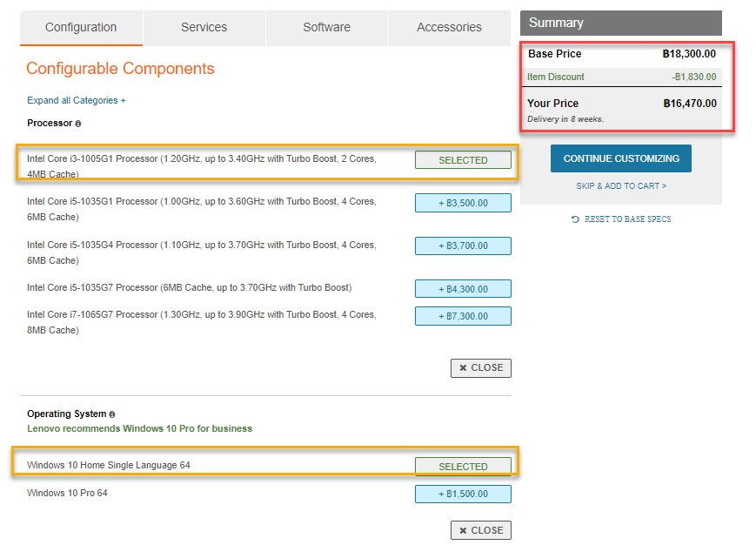Pick Core i5-1035G7 for +฿4,300.00

[x=463, y=289]
